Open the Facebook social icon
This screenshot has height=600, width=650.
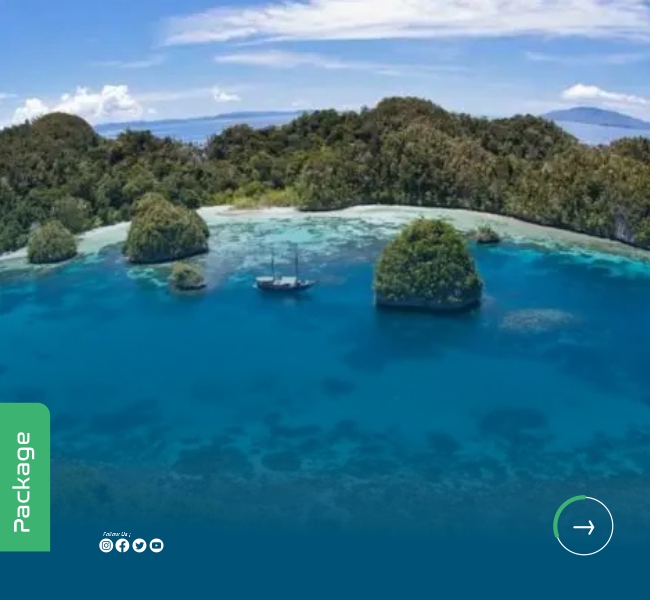(x=122, y=545)
